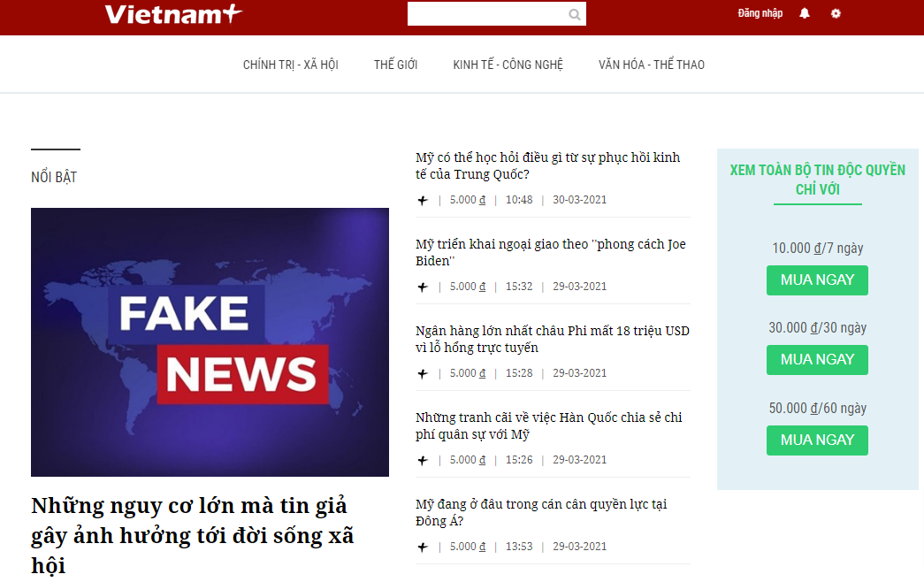Viewport: 924px width, 582px height.
Task: Open the settings gear icon
Action: [x=836, y=13]
